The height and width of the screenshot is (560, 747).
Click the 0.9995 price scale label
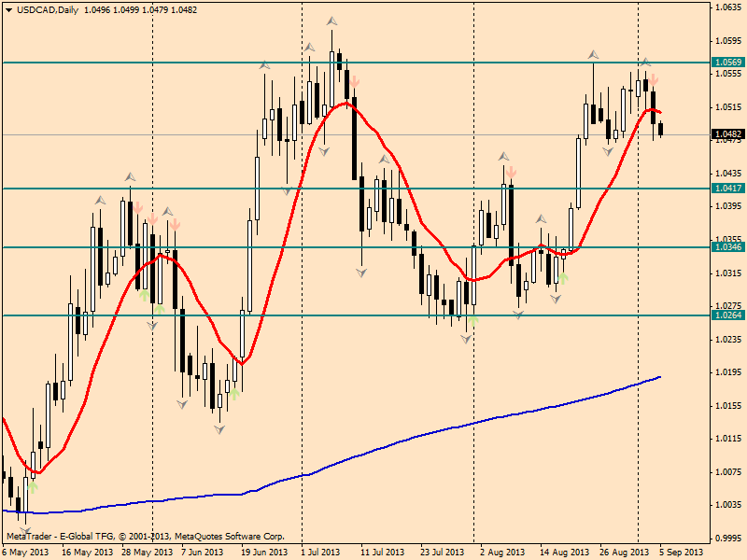(x=728, y=539)
